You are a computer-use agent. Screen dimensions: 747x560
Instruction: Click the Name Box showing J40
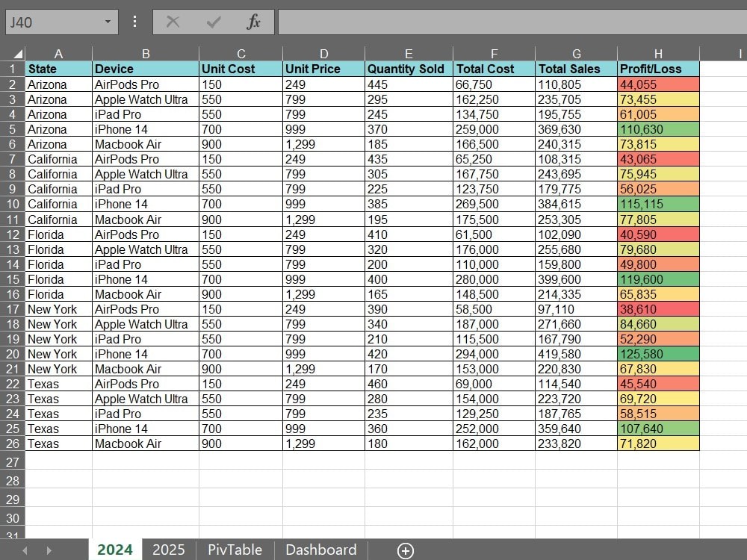pos(62,22)
